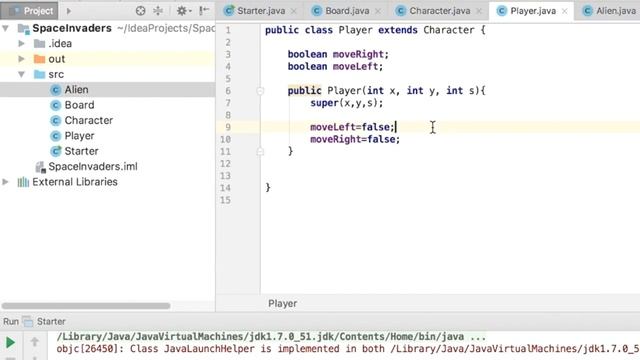Viewport: 640px width, 360px height.
Task: Close the Board.java tab
Action: point(378,11)
